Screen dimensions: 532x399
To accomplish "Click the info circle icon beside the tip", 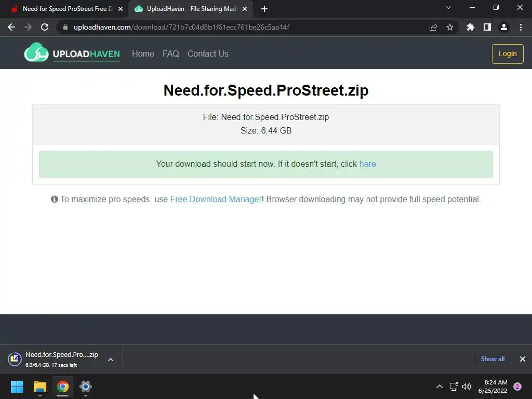I will click(x=54, y=199).
